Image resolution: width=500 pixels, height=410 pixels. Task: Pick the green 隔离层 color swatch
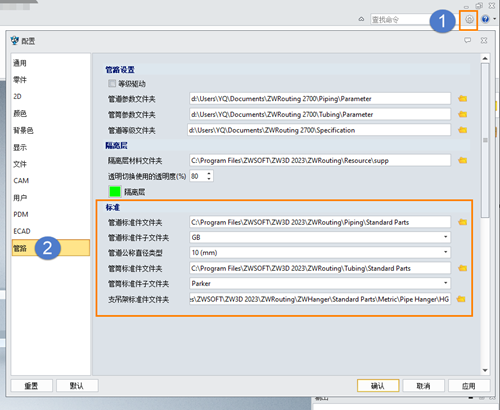pyautogui.click(x=115, y=192)
